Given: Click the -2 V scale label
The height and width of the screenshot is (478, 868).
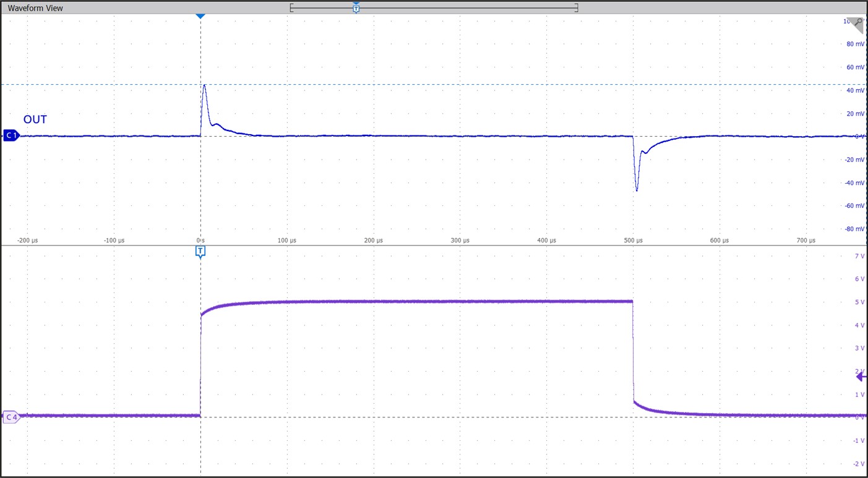Looking at the screenshot, I should [x=857, y=464].
